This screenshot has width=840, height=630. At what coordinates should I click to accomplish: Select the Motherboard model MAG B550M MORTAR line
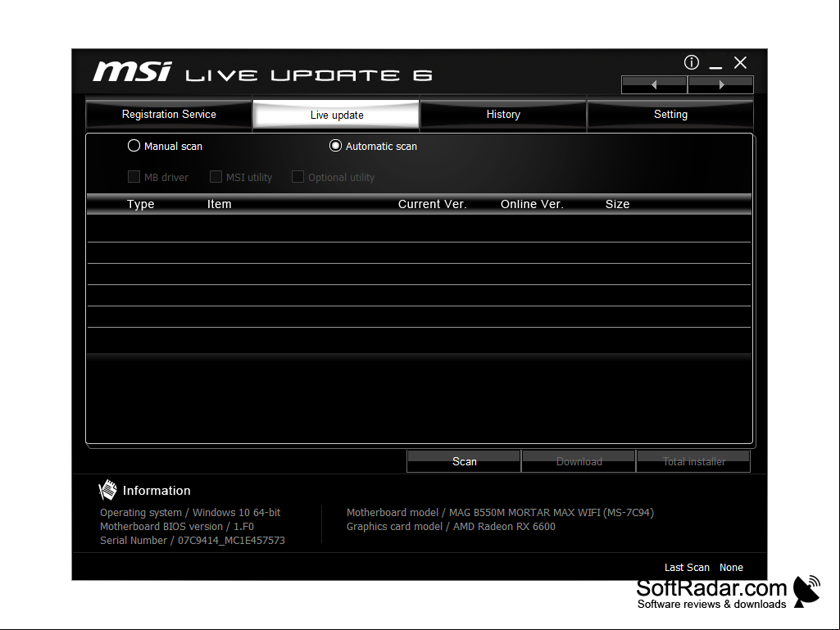click(501, 513)
